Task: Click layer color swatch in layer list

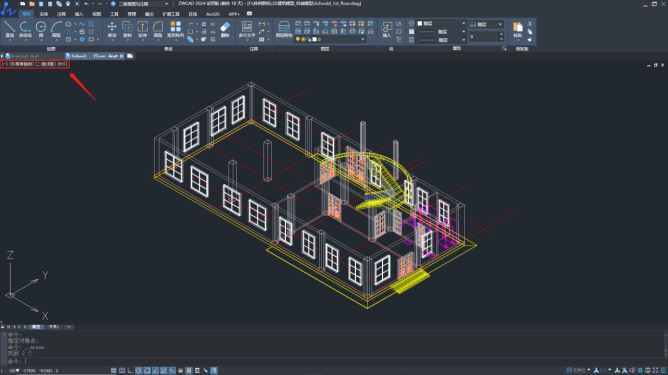Action: point(314,39)
